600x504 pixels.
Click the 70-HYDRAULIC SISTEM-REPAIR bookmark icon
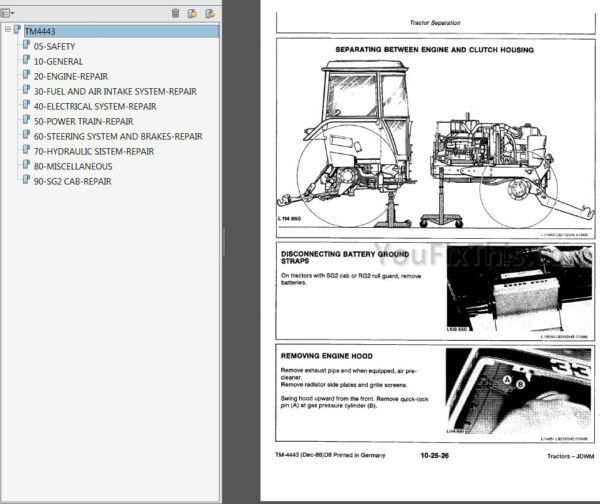tap(26, 151)
